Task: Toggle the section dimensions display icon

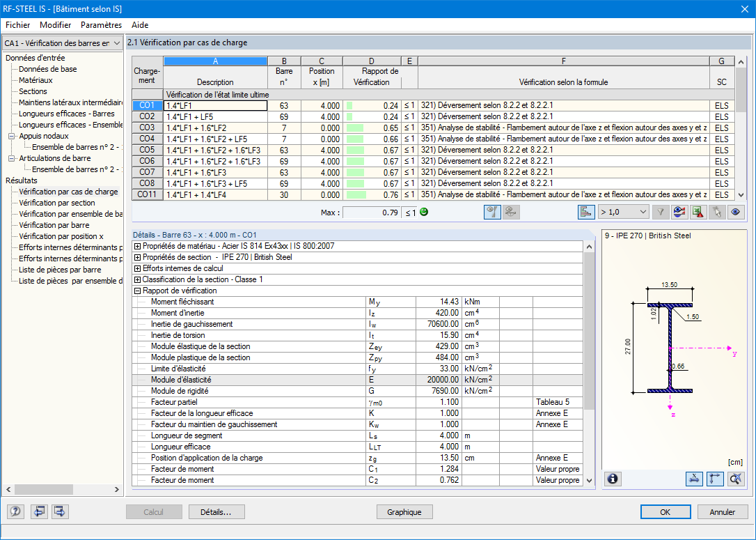Action: [694, 479]
